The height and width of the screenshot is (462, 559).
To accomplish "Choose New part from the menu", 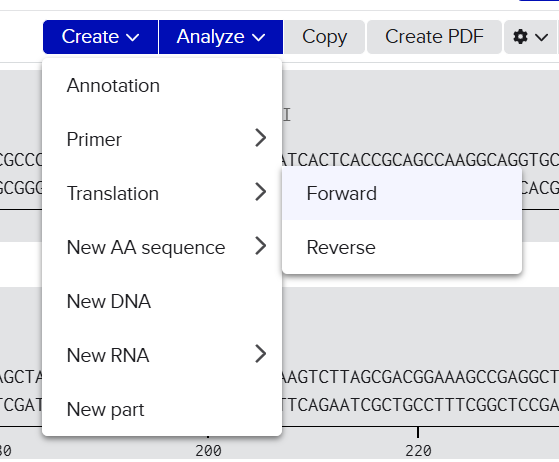I will [162, 409].
